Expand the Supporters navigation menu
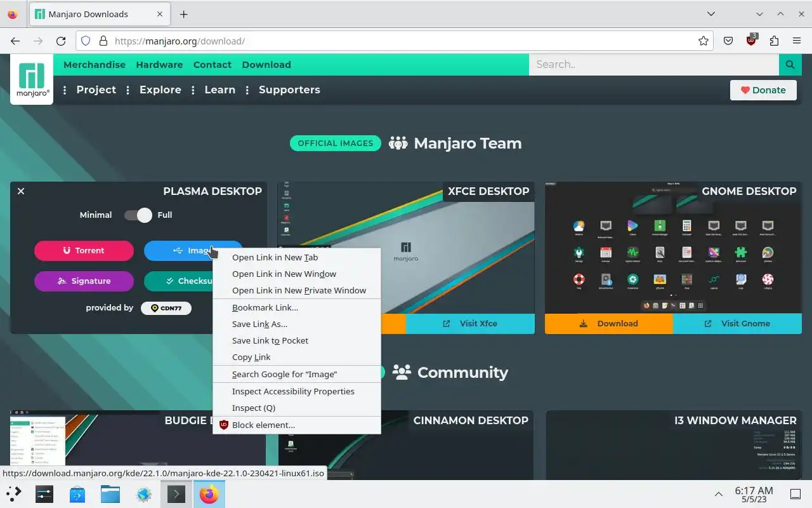Screen dimensions: 812x508 289,90
